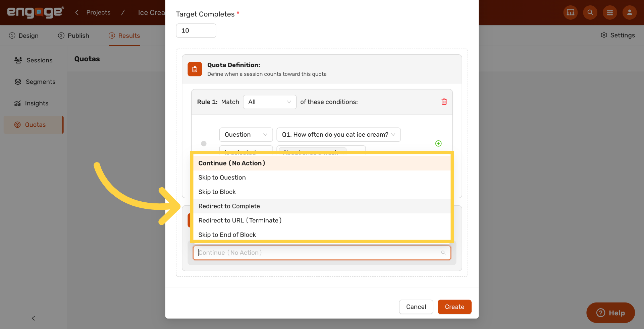
Task: Switch to the Design tab
Action: tap(24, 36)
